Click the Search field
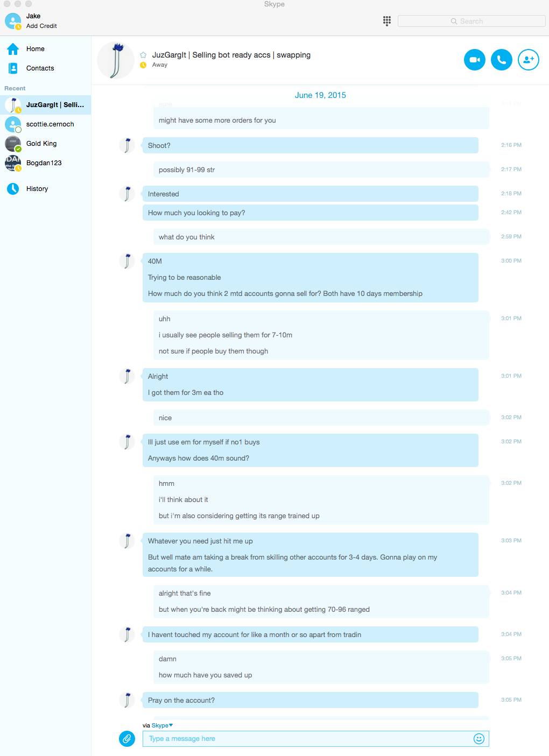This screenshot has width=549, height=756. (x=471, y=21)
